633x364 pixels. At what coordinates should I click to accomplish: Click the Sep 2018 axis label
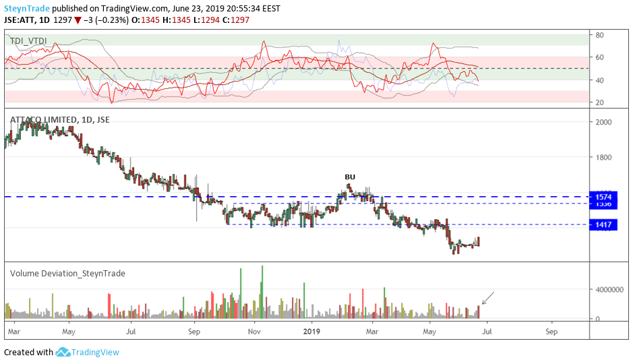pos(193,332)
